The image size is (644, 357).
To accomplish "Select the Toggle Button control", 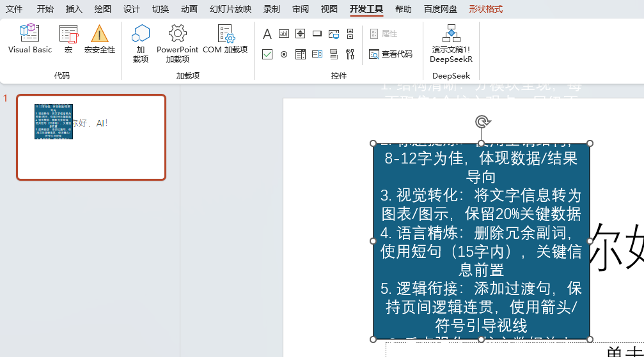I will pyautogui.click(x=334, y=54).
